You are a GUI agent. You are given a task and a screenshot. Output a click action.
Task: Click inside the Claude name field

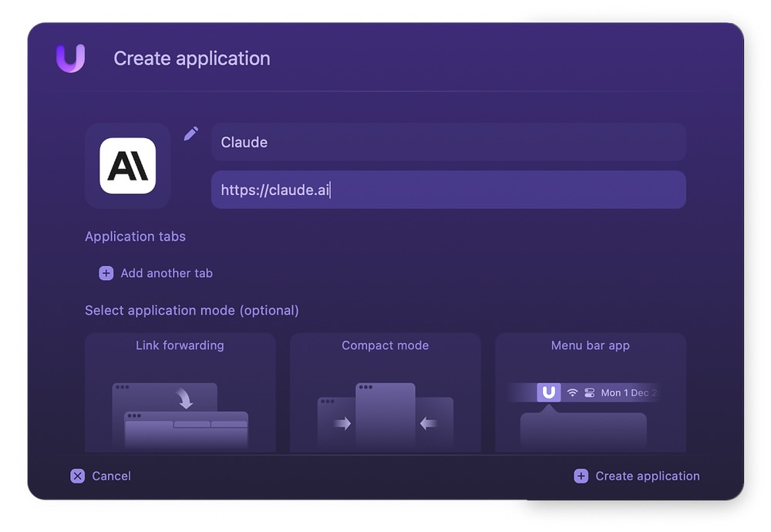pos(447,142)
